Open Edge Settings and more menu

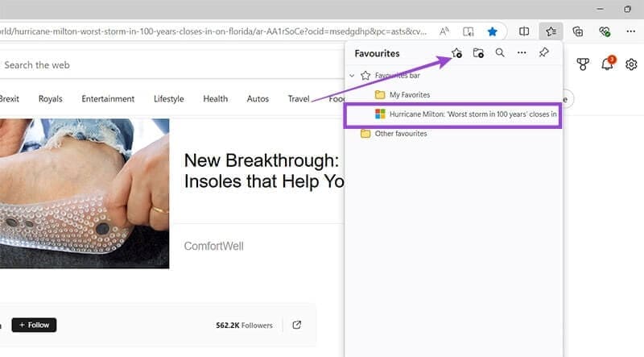[631, 31]
